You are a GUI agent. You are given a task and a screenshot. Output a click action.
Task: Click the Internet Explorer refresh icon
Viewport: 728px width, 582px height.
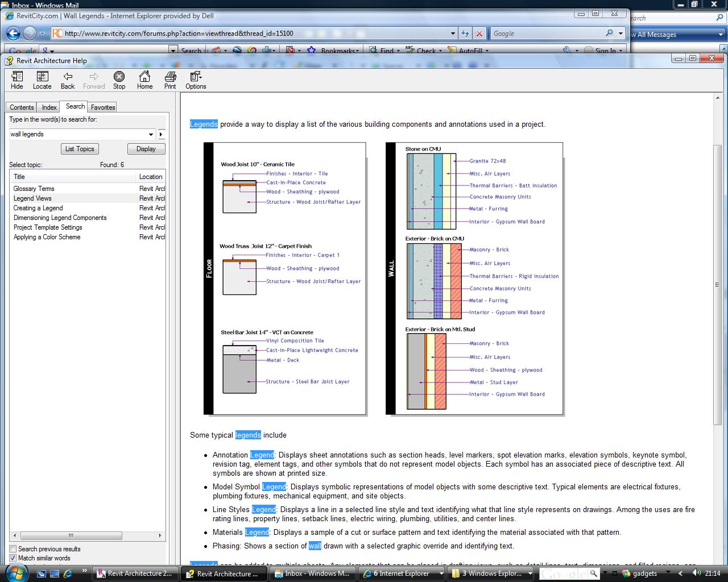(465, 34)
